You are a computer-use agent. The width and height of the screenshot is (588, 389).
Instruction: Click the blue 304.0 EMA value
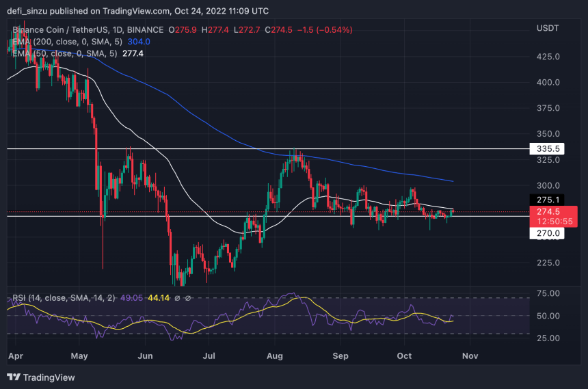tap(139, 42)
